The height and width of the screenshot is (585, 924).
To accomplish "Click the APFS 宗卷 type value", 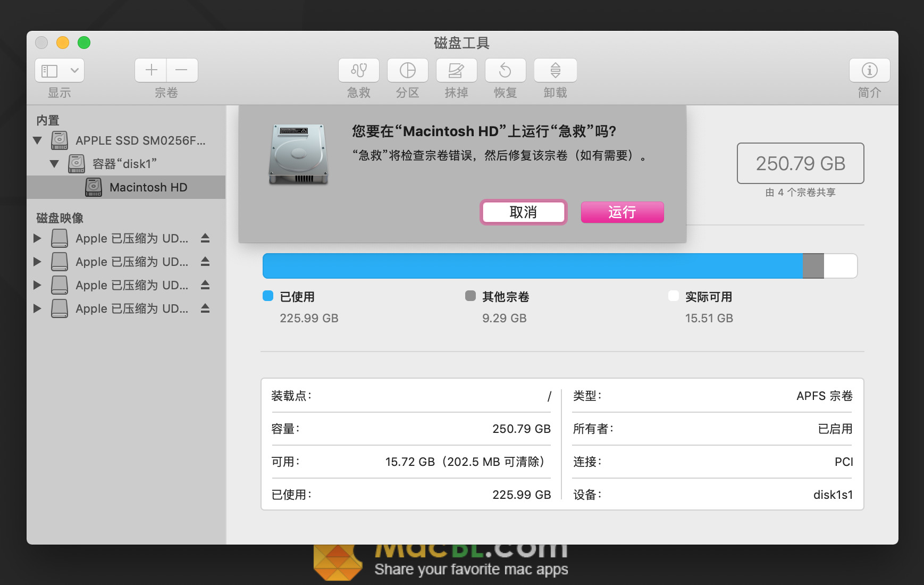I will pyautogui.click(x=825, y=396).
